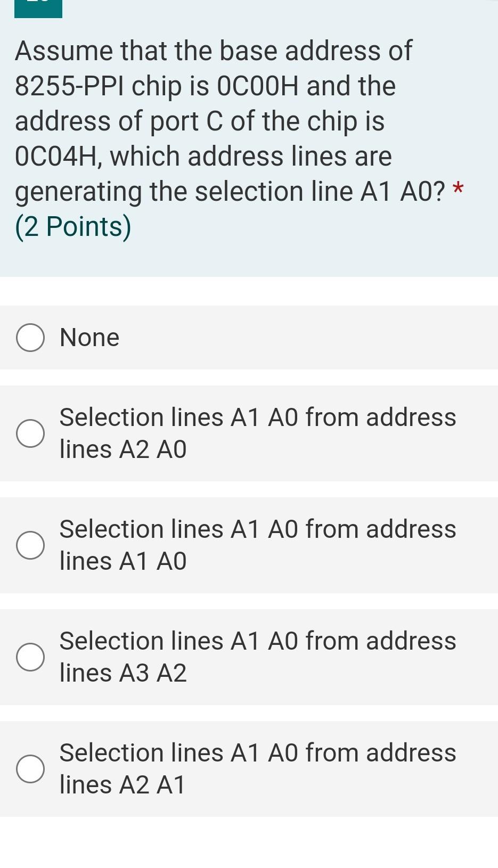This screenshot has height=868, width=498.
Task: Click the light blue question header area
Action: [x=249, y=256]
